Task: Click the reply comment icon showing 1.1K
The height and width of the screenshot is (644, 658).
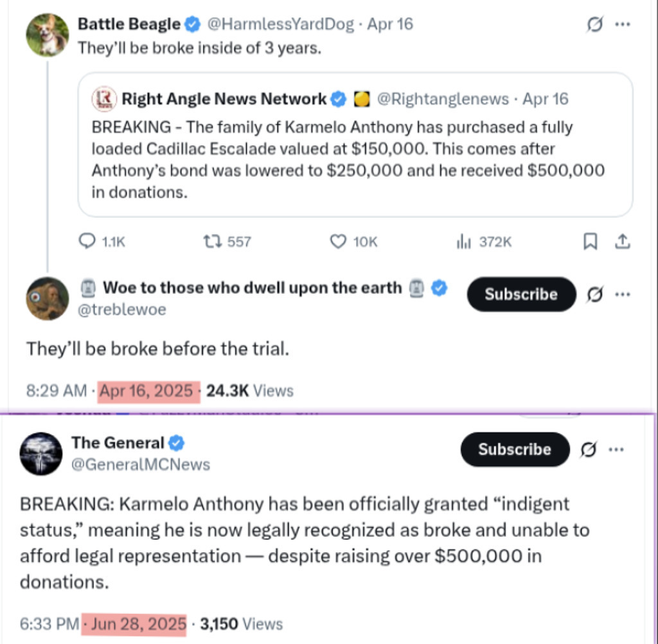Action: click(x=87, y=241)
